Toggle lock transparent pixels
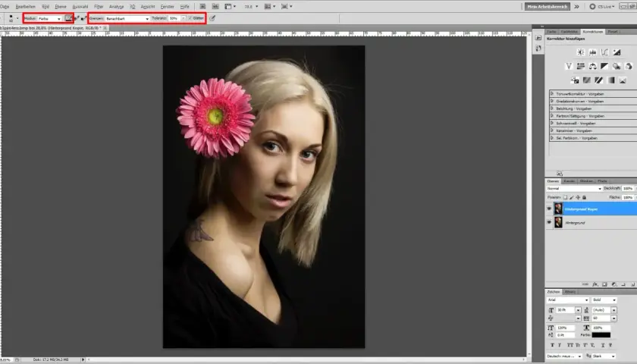Screen dimensions: 637x364 coord(565,197)
